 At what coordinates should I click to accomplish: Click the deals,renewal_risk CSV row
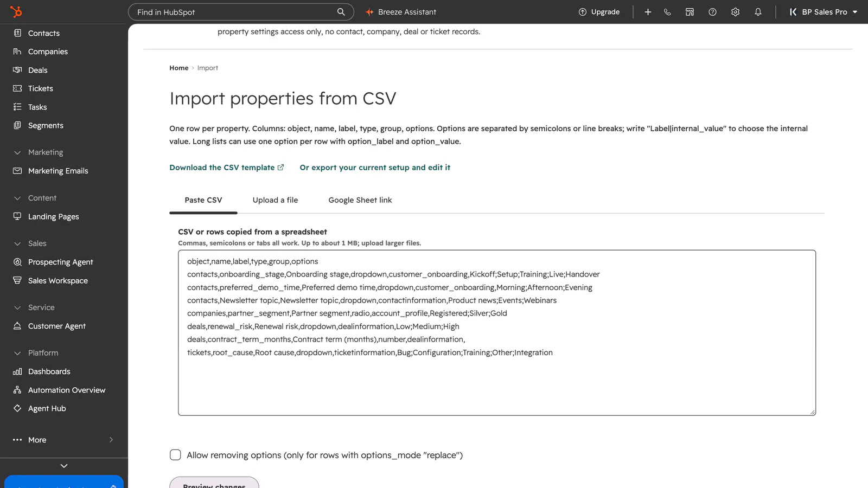coord(323,326)
